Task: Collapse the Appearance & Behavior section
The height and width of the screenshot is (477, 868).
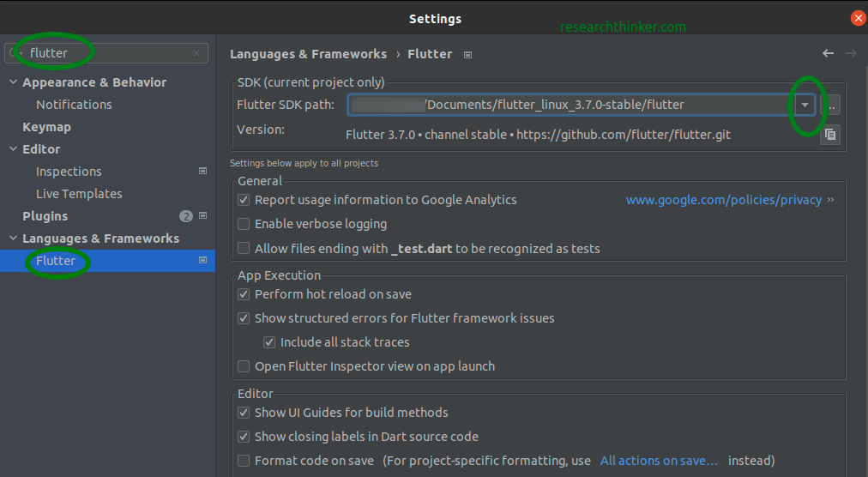Action: [13, 82]
